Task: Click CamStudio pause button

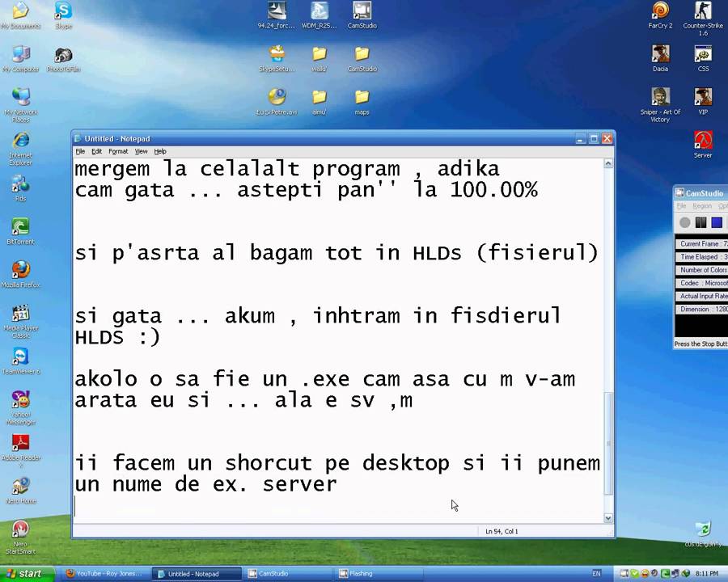Action: pos(700,222)
